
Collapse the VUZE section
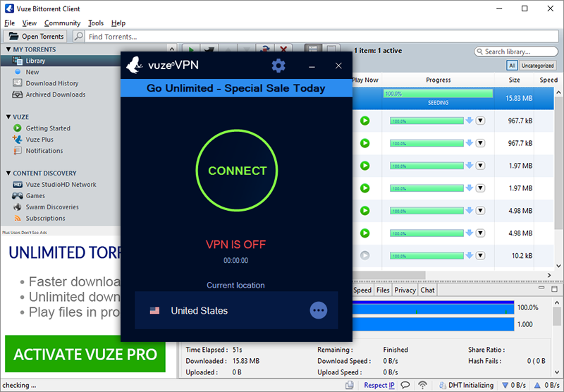pyautogui.click(x=8, y=117)
